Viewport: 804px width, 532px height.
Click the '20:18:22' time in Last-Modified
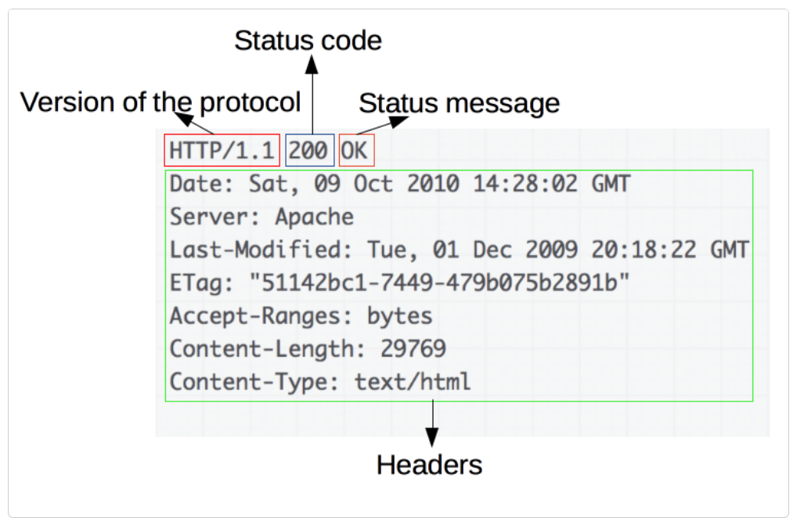[644, 250]
